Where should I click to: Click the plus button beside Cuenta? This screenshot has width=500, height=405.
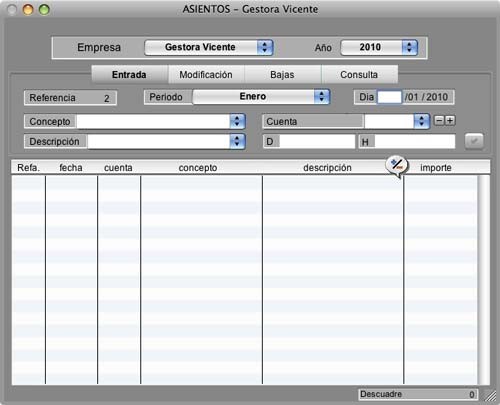(450, 121)
